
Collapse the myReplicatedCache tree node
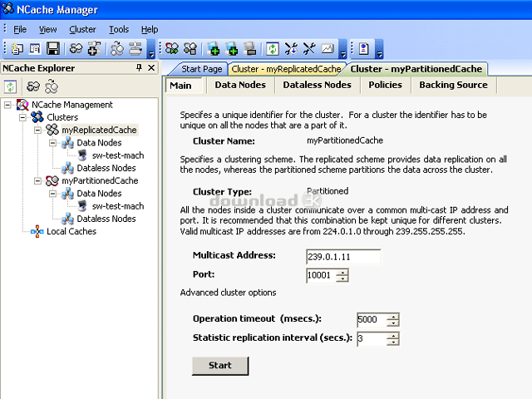pyautogui.click(x=37, y=130)
